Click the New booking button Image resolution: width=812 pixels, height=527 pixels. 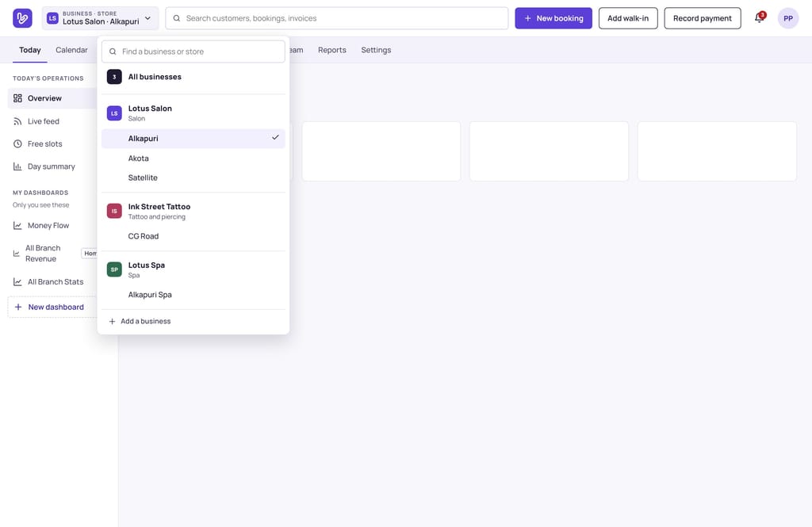coord(553,18)
